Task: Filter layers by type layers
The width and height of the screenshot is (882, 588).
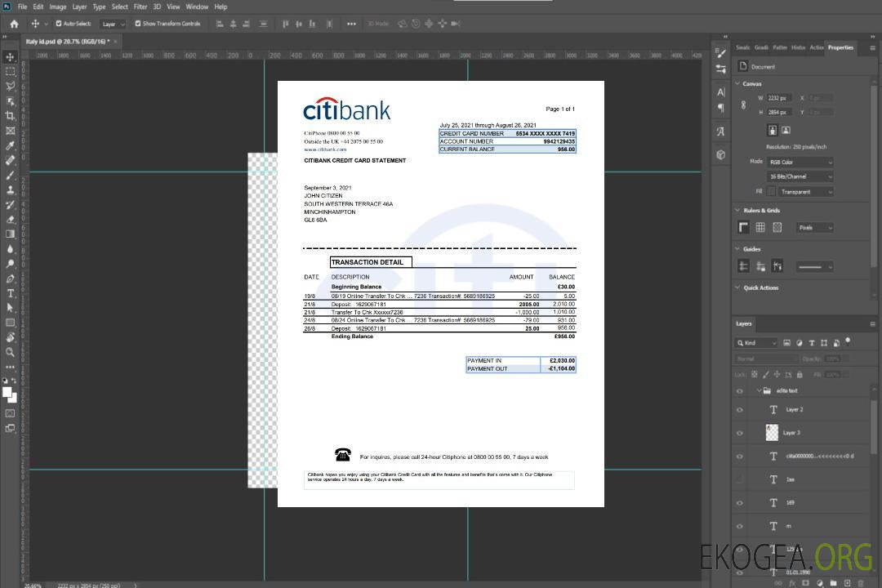Action: click(x=812, y=343)
